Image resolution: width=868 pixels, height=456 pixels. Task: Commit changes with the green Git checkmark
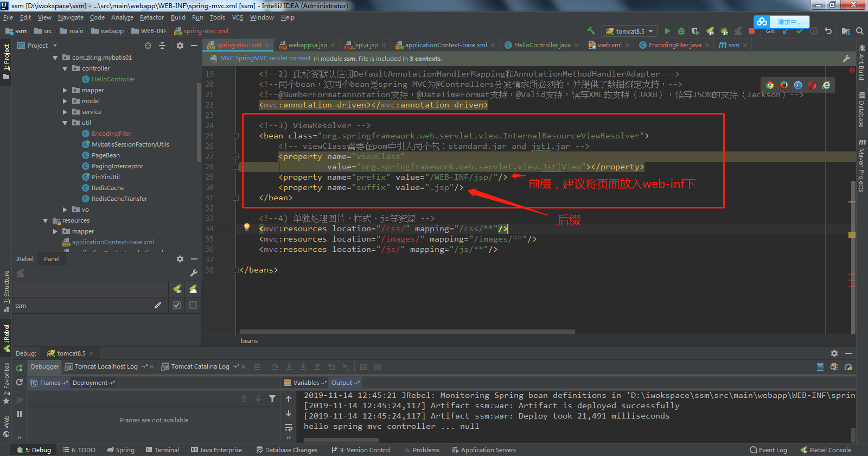pos(800,31)
